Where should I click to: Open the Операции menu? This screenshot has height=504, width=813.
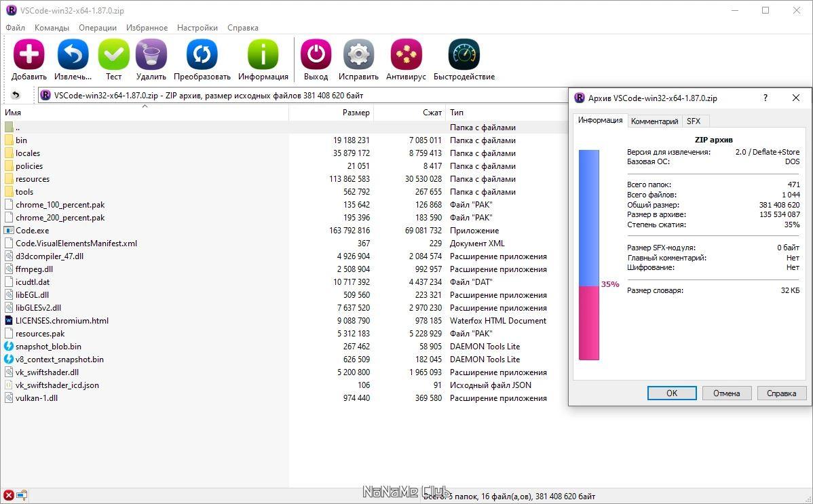point(98,28)
